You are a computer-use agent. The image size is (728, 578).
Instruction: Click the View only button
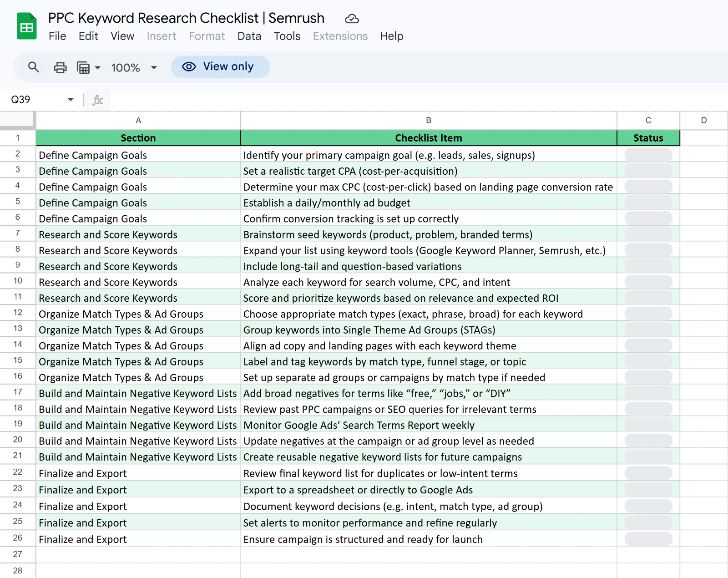coord(220,66)
